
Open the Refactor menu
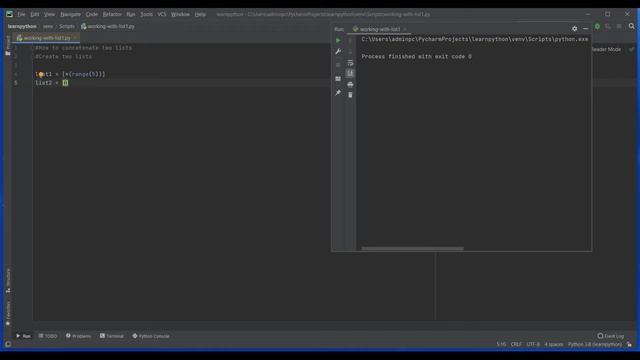tap(112, 14)
